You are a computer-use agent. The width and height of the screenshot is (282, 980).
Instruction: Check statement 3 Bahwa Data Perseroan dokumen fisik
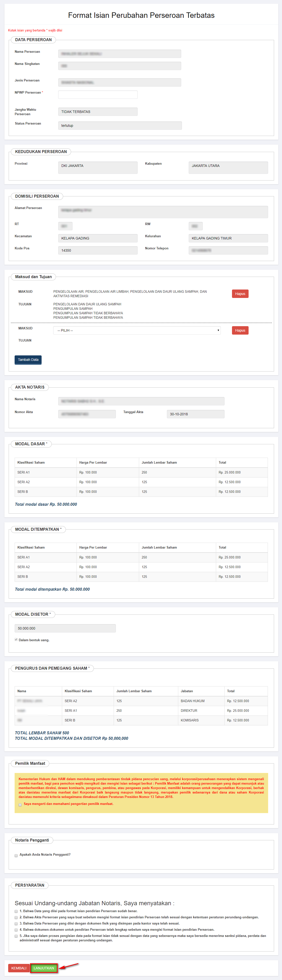[16, 924]
